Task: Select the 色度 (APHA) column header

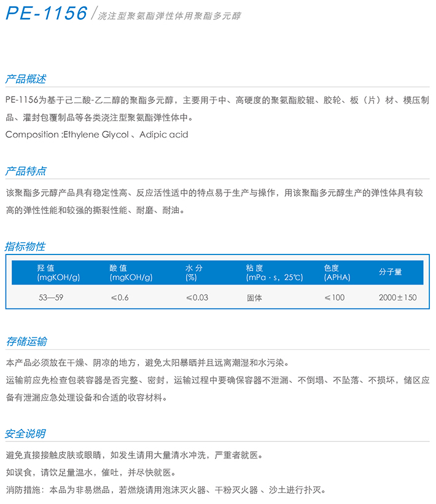Action: (337, 272)
